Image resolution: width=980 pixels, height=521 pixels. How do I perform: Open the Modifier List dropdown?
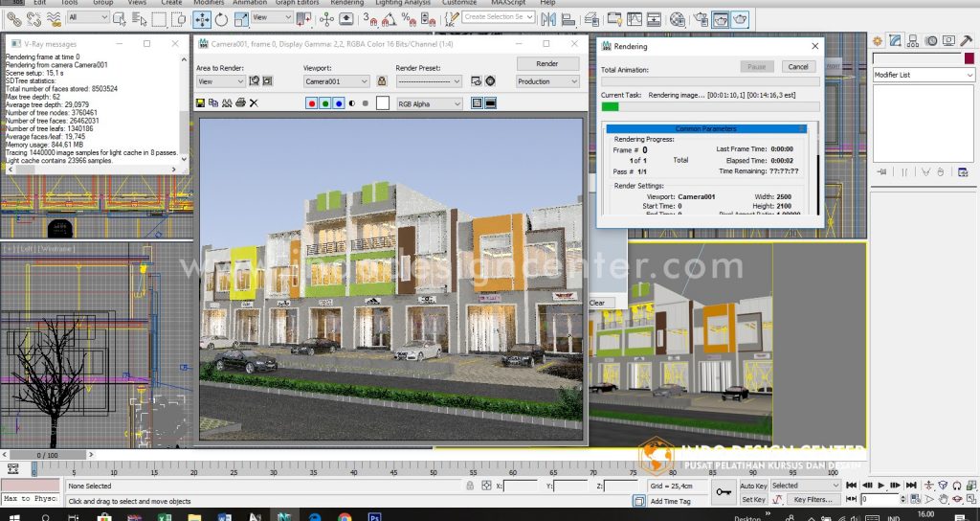[924, 75]
